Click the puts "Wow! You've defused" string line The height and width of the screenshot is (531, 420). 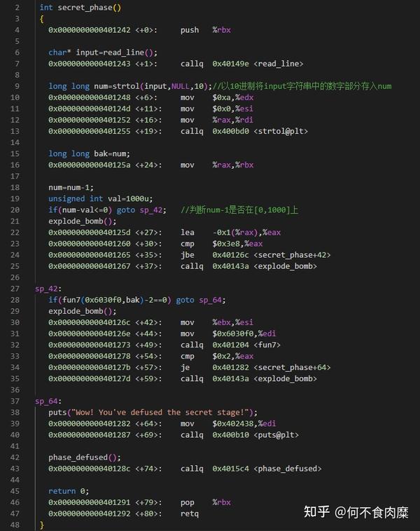coord(153,412)
